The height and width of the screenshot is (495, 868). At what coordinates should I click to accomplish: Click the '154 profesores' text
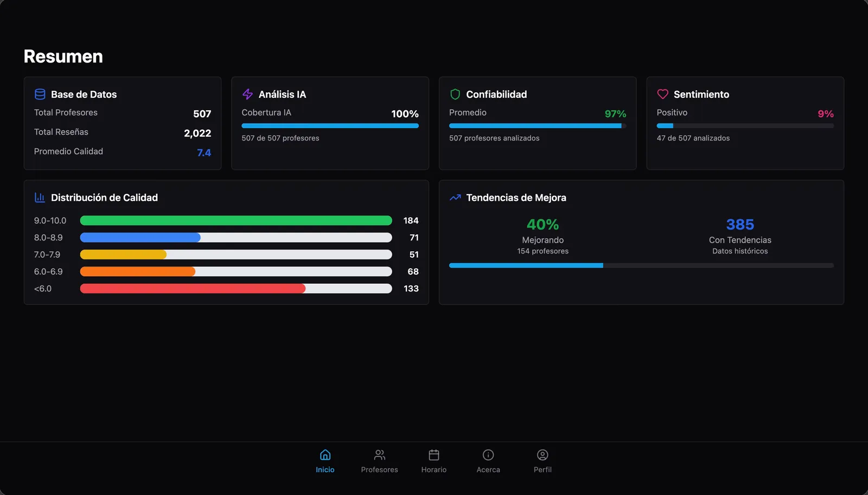(543, 251)
